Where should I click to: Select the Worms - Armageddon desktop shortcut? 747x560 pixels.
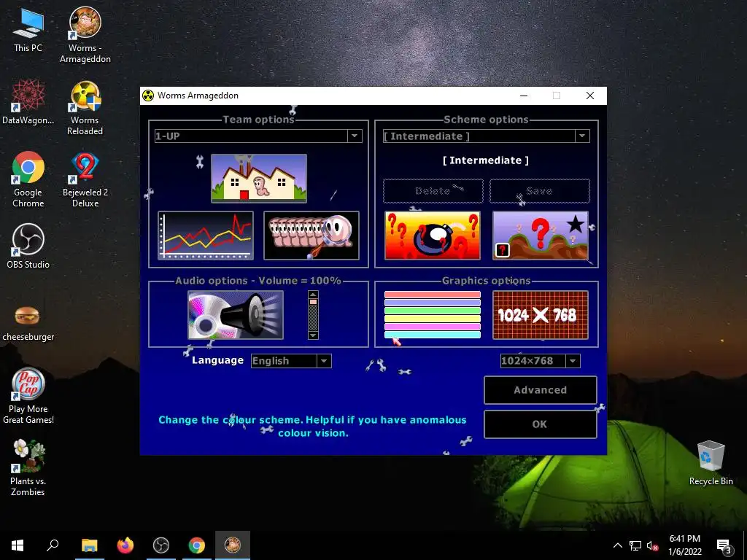(85, 35)
